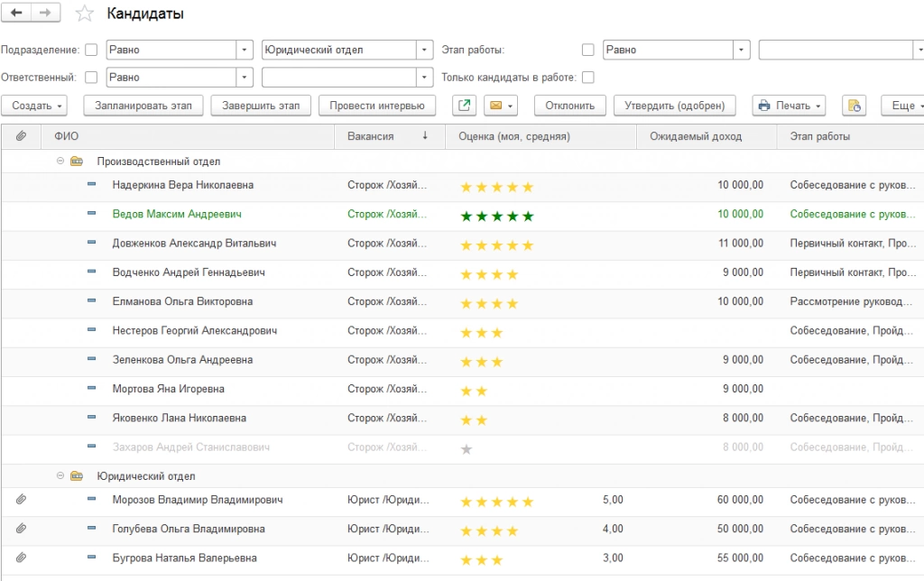The width and height of the screenshot is (924, 581).
Task: Click the favorites star icon next to Кандидаты
Action: [84, 14]
